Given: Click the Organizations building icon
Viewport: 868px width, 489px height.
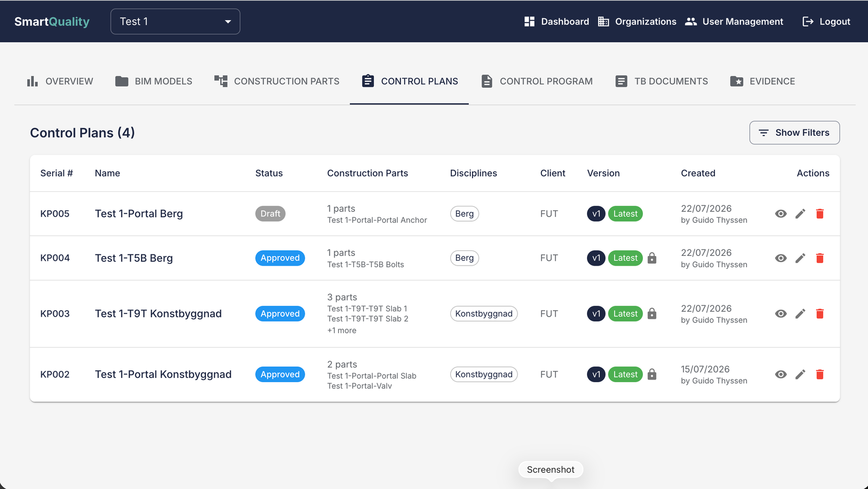Looking at the screenshot, I should point(603,21).
